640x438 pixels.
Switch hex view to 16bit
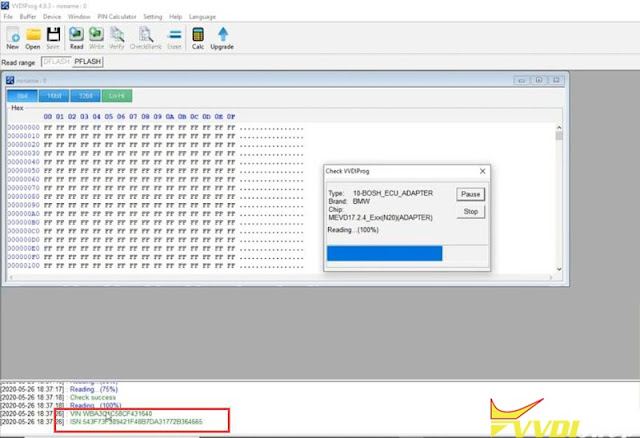pyautogui.click(x=54, y=96)
